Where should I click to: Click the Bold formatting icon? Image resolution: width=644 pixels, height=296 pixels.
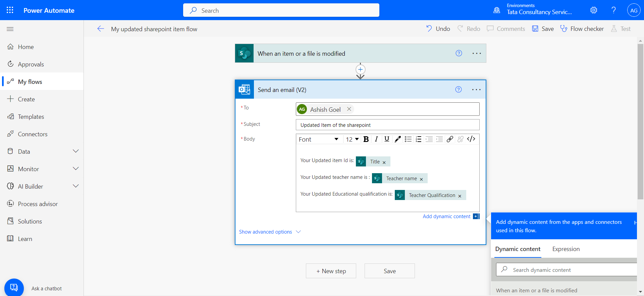(366, 139)
